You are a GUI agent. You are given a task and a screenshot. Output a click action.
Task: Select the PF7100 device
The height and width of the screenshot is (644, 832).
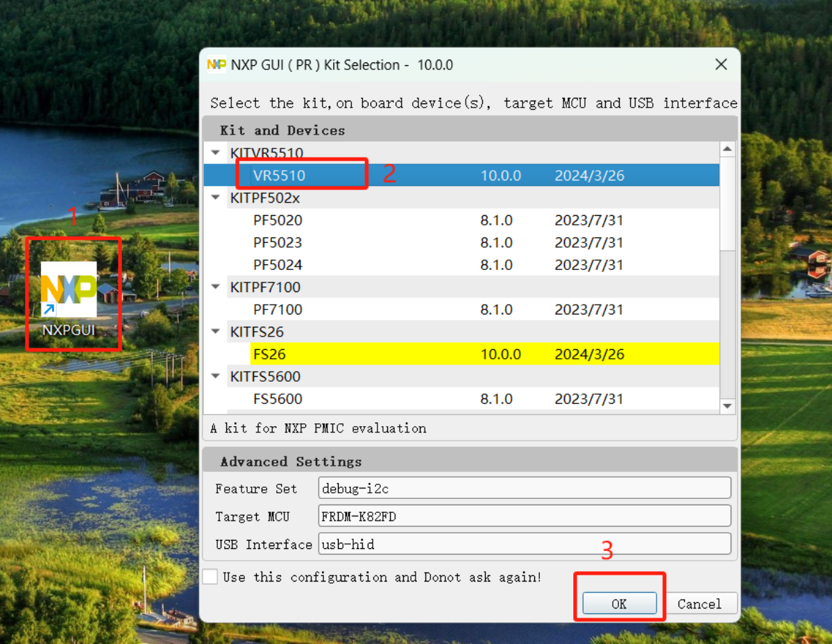278,310
